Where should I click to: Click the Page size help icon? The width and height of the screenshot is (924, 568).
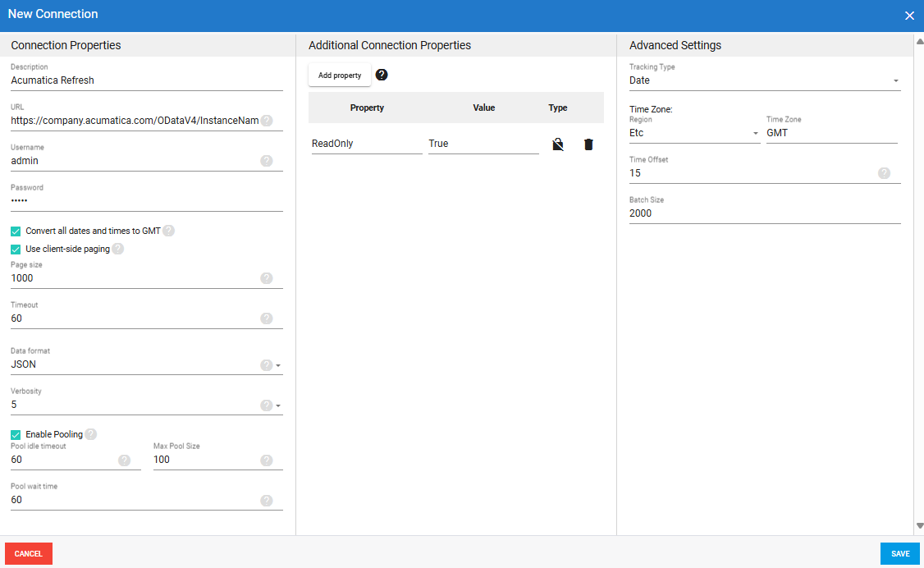(x=267, y=278)
